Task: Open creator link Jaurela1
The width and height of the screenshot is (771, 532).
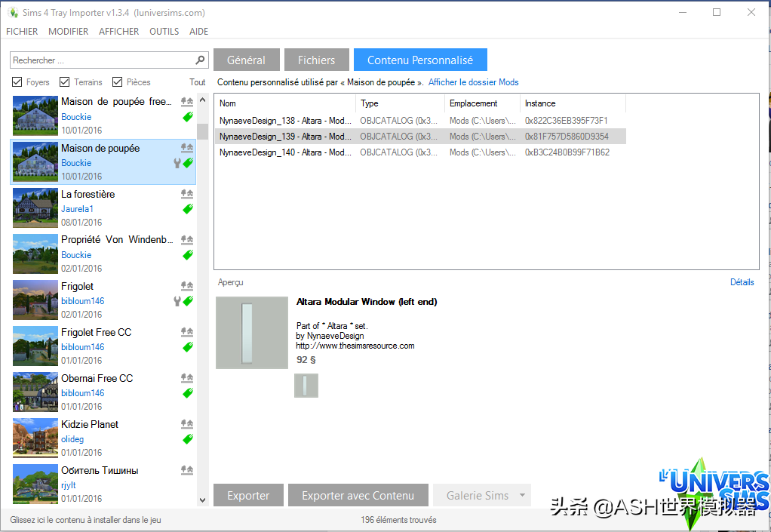Action: pos(77,209)
